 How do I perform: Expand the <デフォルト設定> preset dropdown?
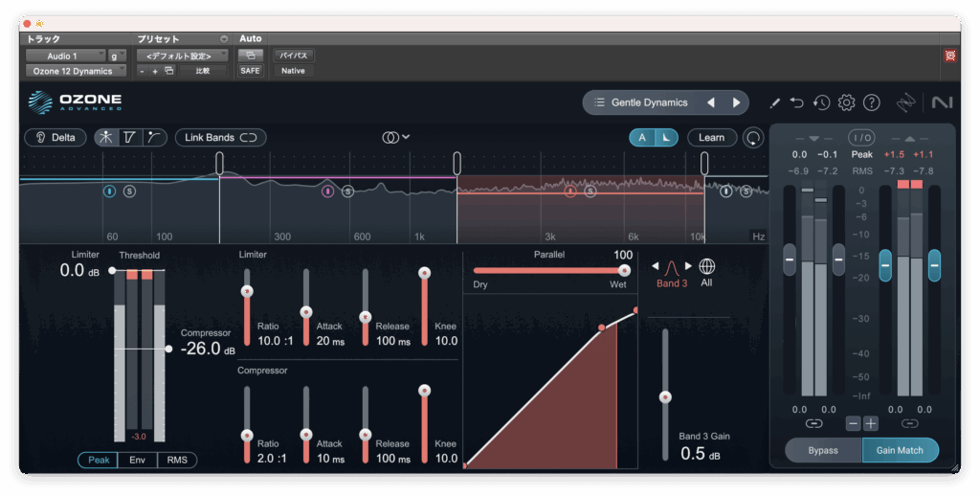182,56
